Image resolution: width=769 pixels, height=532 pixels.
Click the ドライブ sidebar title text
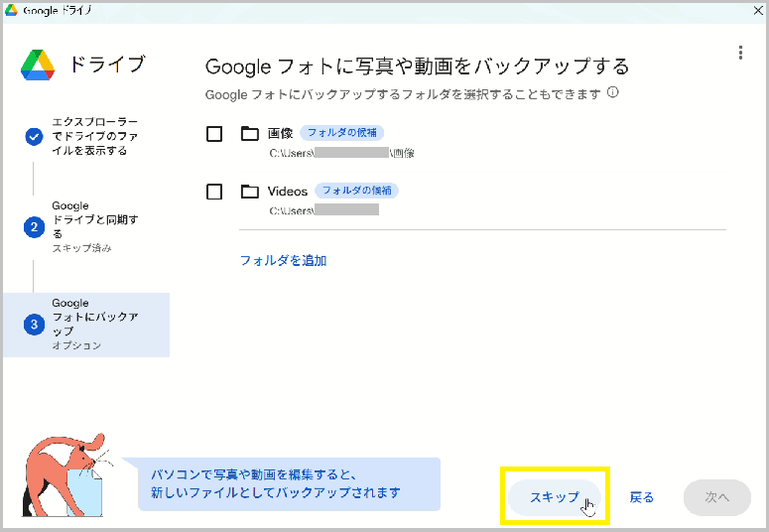[x=107, y=65]
